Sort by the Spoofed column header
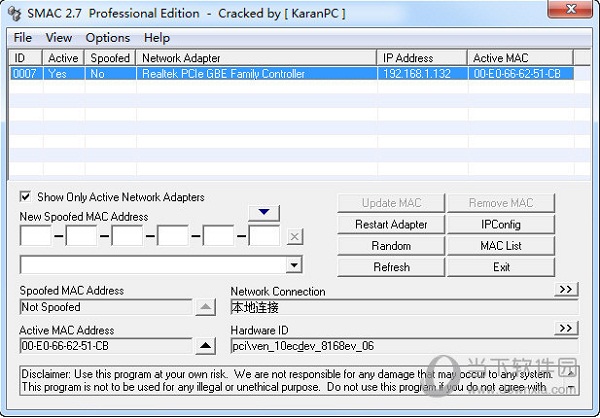This screenshot has height=418, width=600. pyautogui.click(x=110, y=58)
